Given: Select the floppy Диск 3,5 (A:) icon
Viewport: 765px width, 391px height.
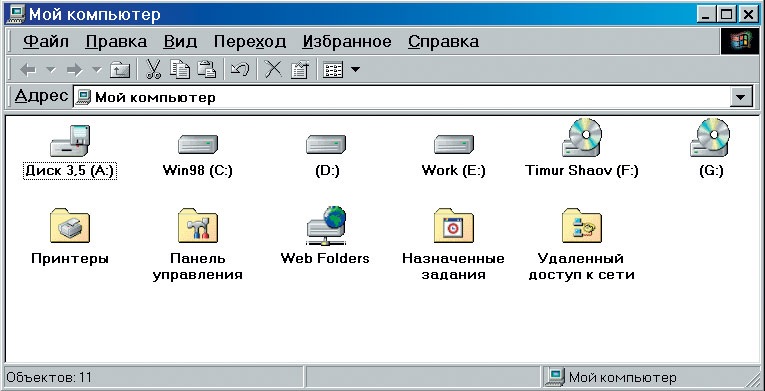Looking at the screenshot, I should (x=70, y=142).
